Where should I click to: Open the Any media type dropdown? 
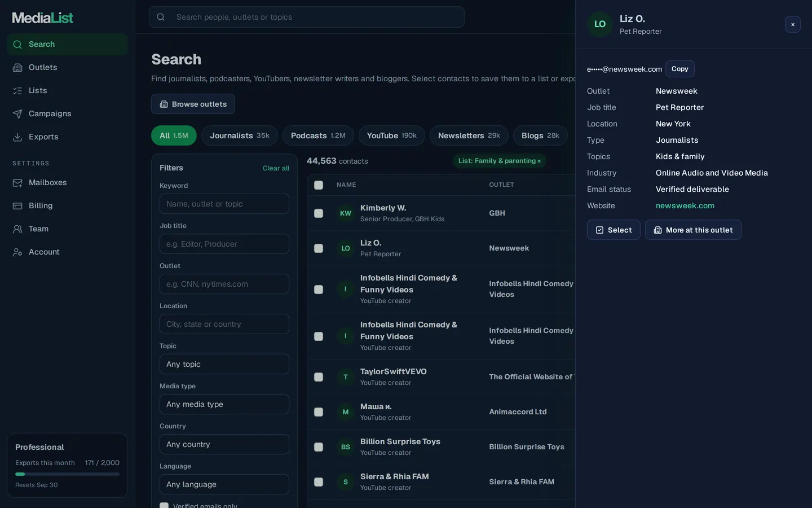(x=224, y=404)
